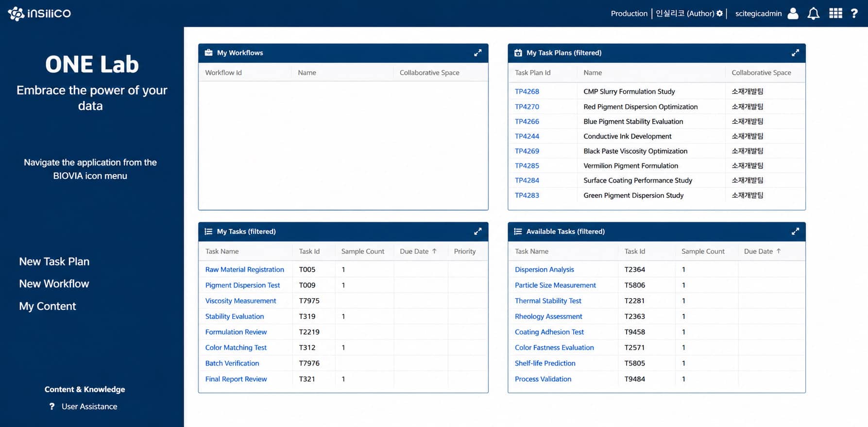Open the user profile icon
Image resolution: width=868 pixels, height=427 pixels.
coord(793,14)
